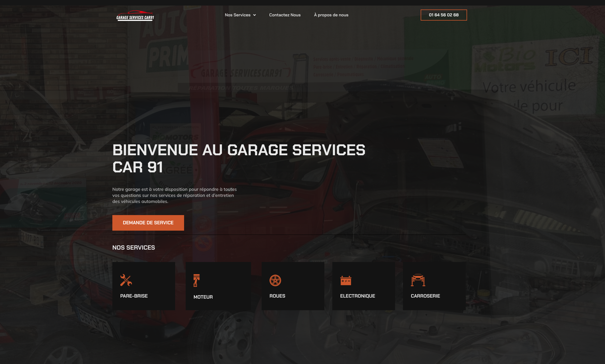Click the car on lift icon

pos(418,280)
